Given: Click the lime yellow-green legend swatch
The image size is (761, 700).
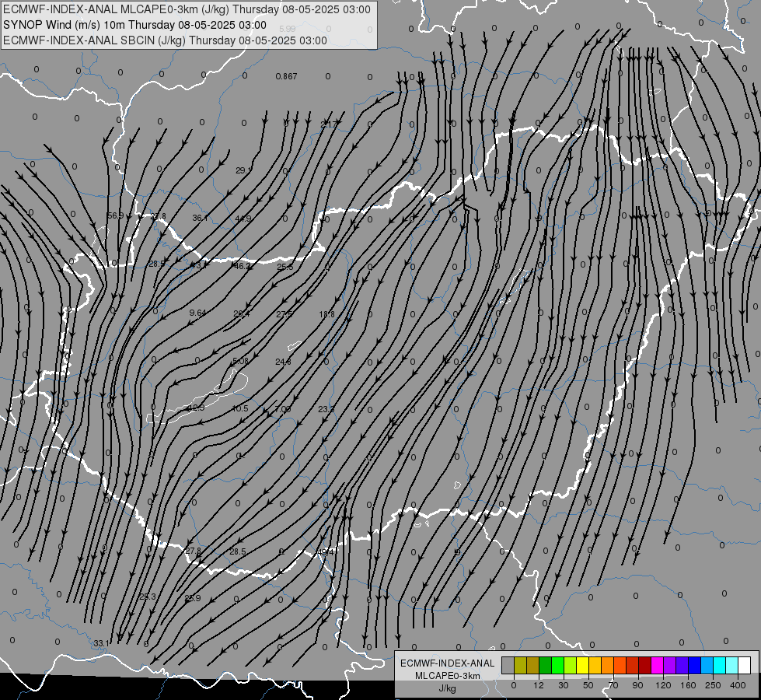Looking at the screenshot, I should pos(571,665).
